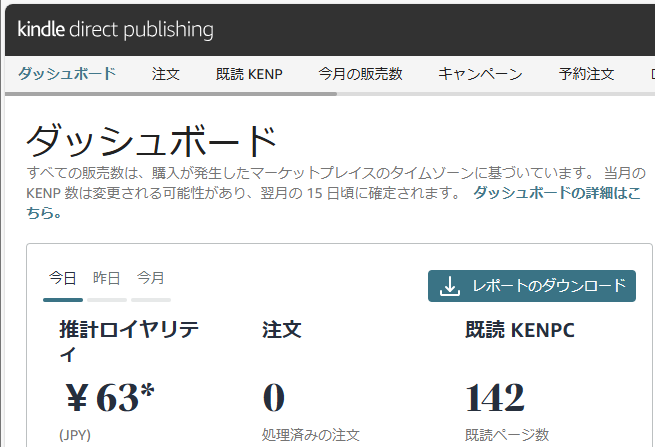Click the Kindle Direct Publishing logo
Screen dimensions: 655x447
pyautogui.click(x=115, y=30)
